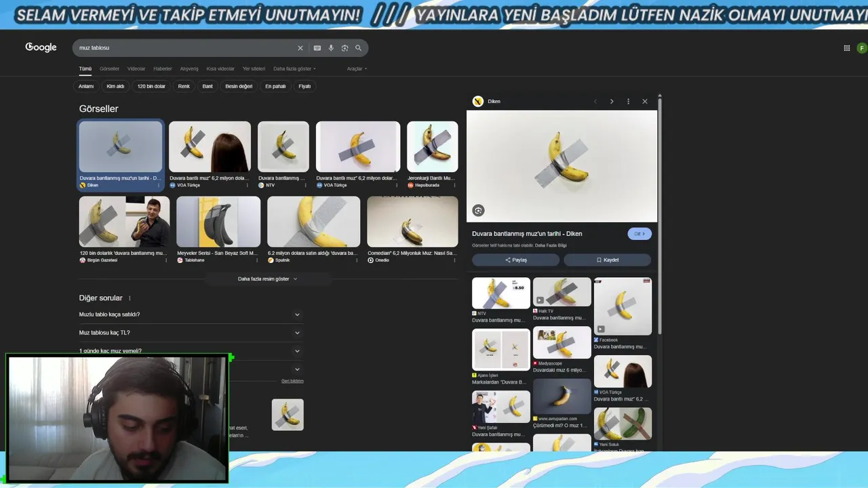Expand question Muz tablosu kaç TL?
Viewport: 868px width, 488px height.
pyautogui.click(x=190, y=333)
